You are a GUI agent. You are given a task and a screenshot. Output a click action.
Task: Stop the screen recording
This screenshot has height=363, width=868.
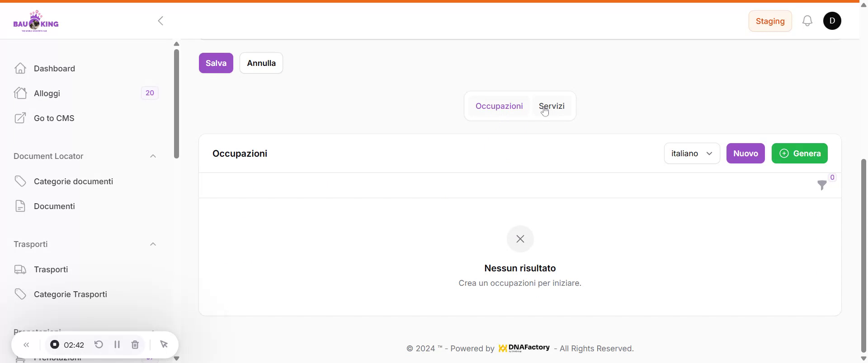point(55,344)
